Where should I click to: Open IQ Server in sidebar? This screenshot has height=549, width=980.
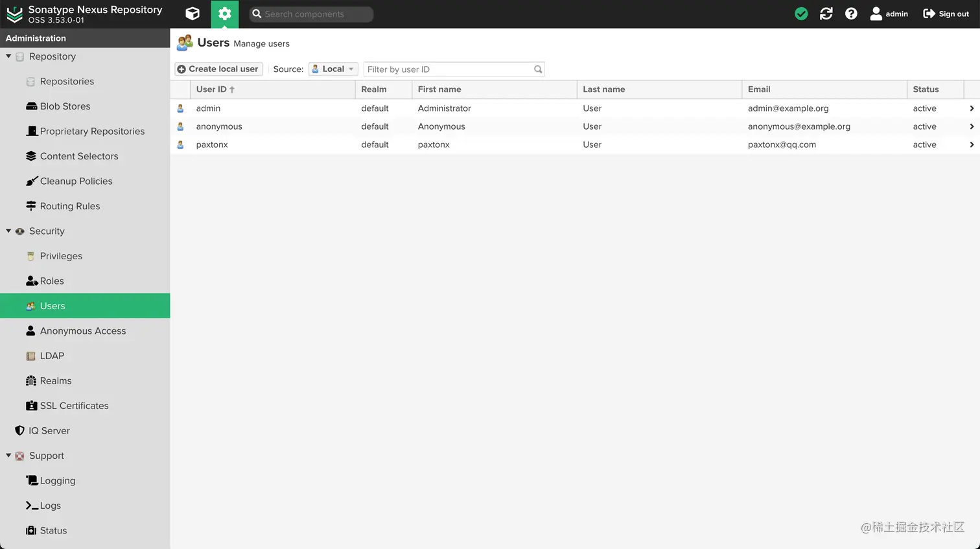(x=49, y=431)
